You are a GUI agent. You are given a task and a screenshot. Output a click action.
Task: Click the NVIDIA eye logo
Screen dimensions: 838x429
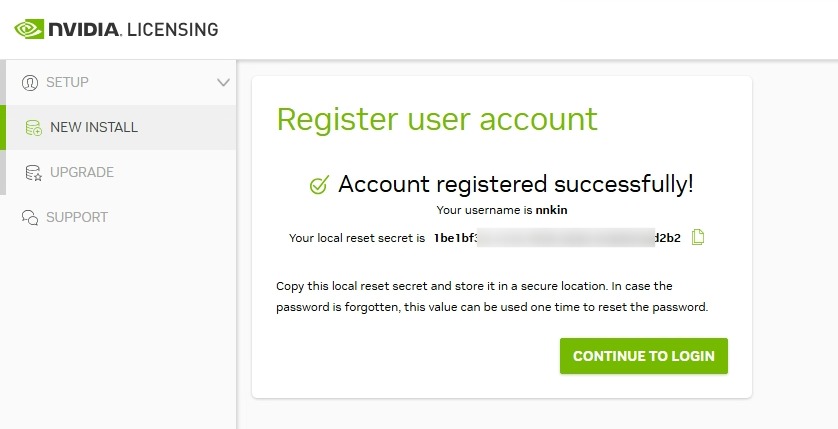29,29
